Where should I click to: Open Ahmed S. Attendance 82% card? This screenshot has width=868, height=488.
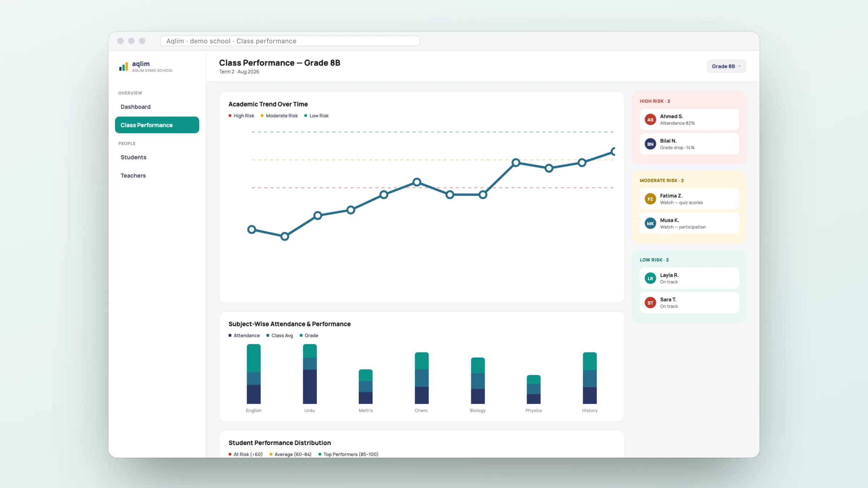(x=689, y=120)
